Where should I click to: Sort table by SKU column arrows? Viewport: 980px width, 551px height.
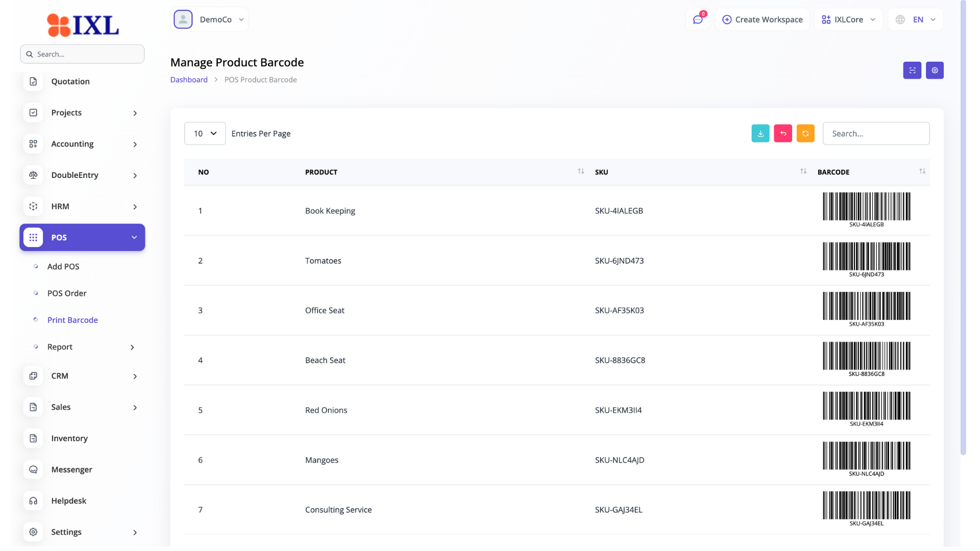pyautogui.click(x=803, y=171)
